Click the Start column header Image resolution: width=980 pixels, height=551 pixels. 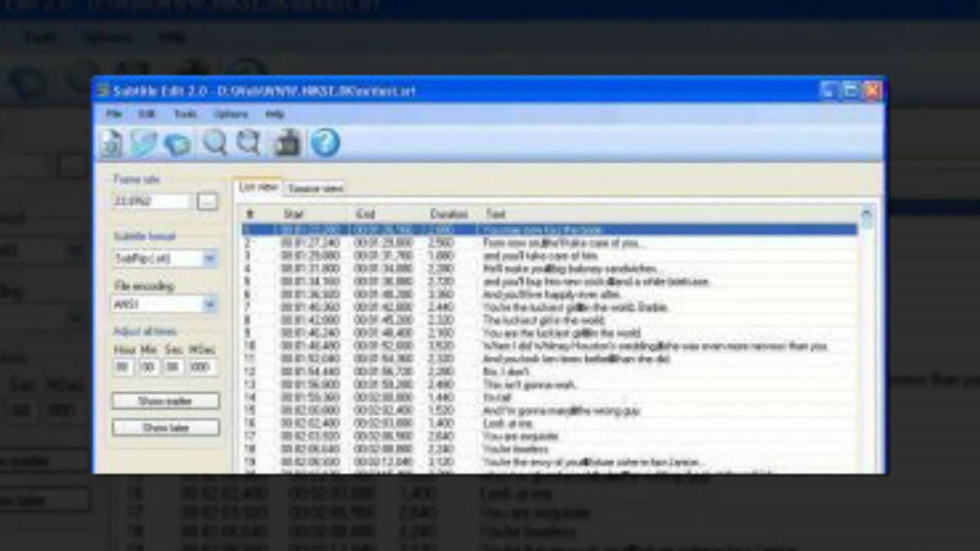pos(315,214)
